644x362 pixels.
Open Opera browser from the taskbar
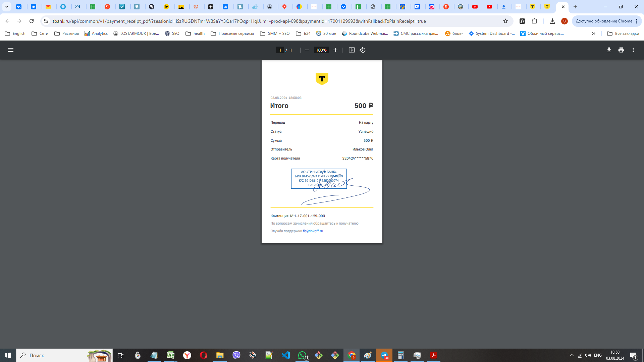point(203,355)
